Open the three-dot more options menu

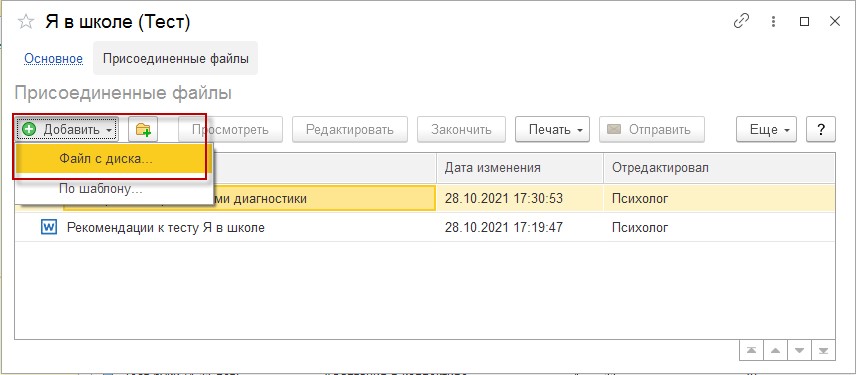pyautogui.click(x=773, y=21)
